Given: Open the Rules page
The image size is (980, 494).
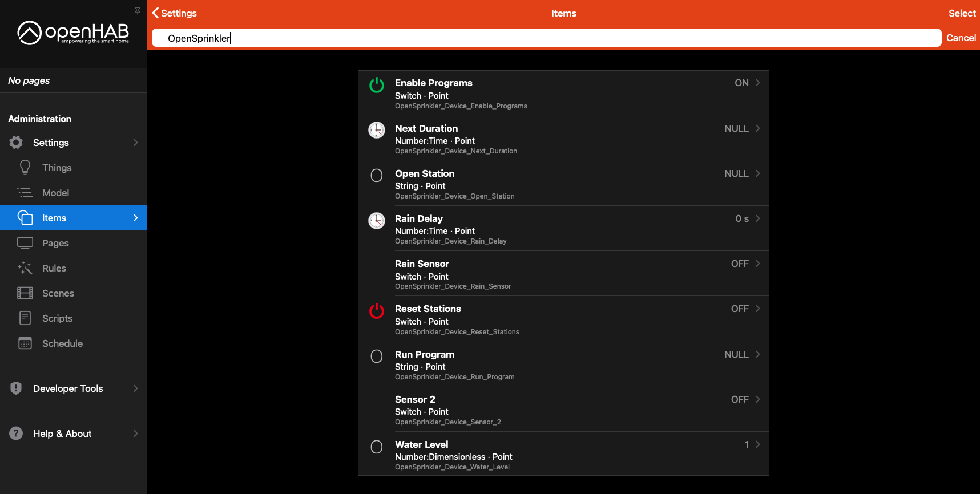Looking at the screenshot, I should 54,268.
